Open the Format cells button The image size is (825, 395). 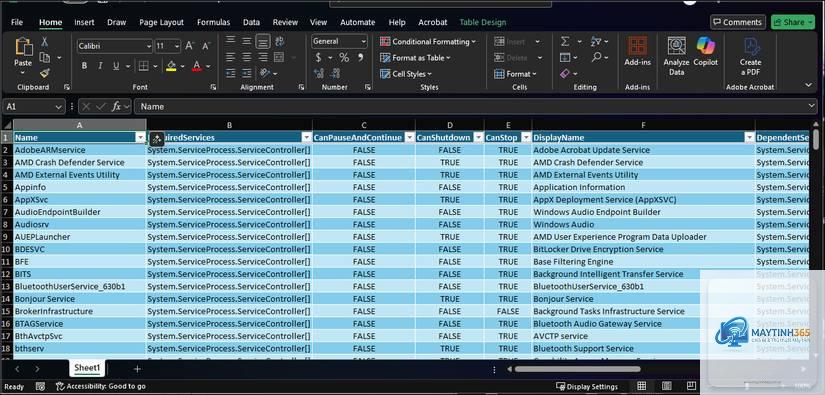pyautogui.click(x=516, y=74)
